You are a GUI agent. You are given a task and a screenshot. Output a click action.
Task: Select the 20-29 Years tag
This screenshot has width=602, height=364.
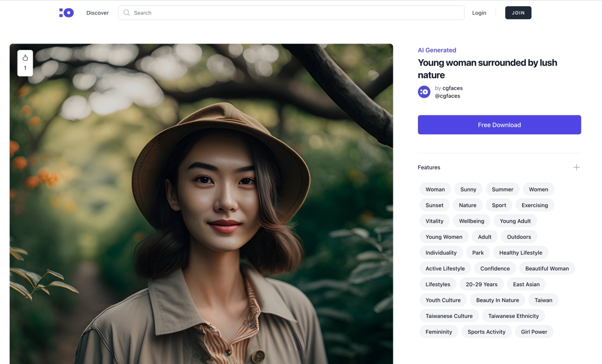coord(482,284)
